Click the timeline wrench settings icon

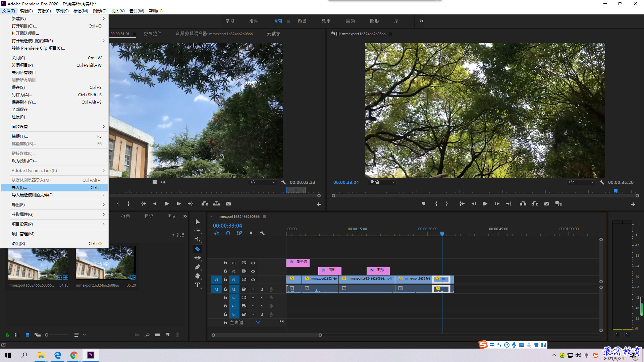tap(262, 233)
